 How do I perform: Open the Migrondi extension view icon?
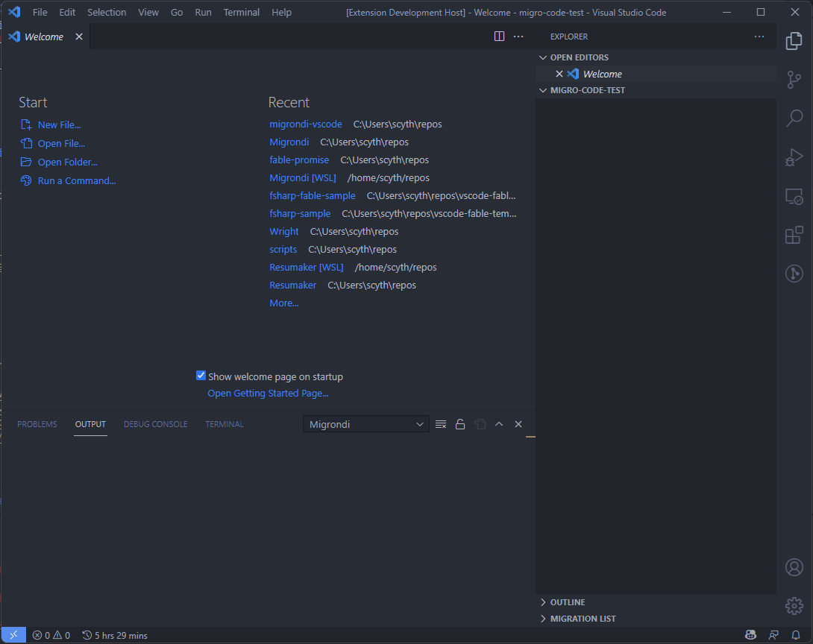pyautogui.click(x=794, y=274)
